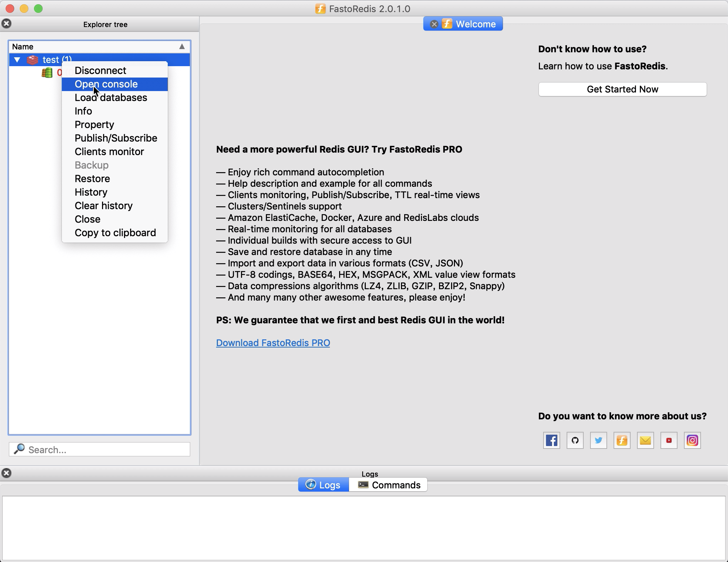Click the Instagram icon
Screen dimensions: 728x562
click(692, 440)
